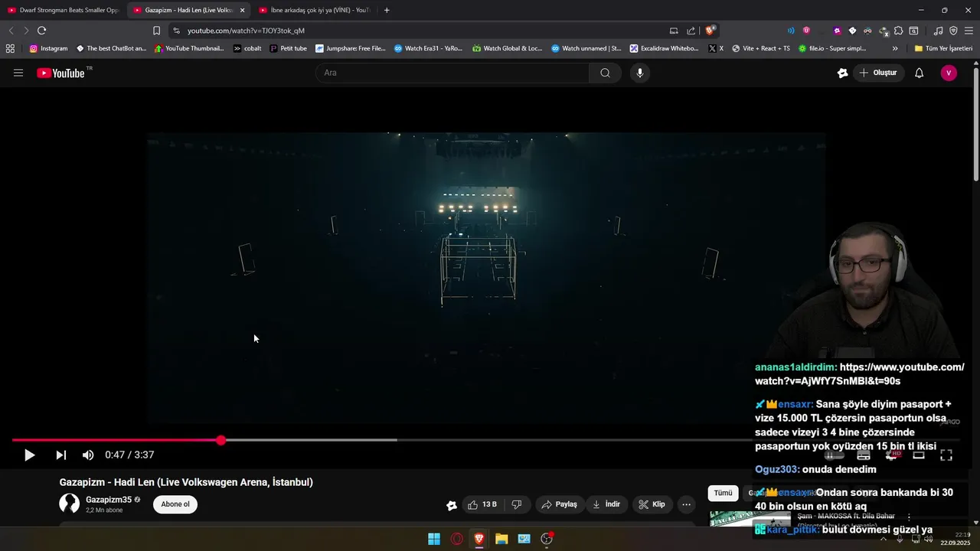Screen dimensions: 980x551
Task: Go forward in browser history
Action: [26, 31]
